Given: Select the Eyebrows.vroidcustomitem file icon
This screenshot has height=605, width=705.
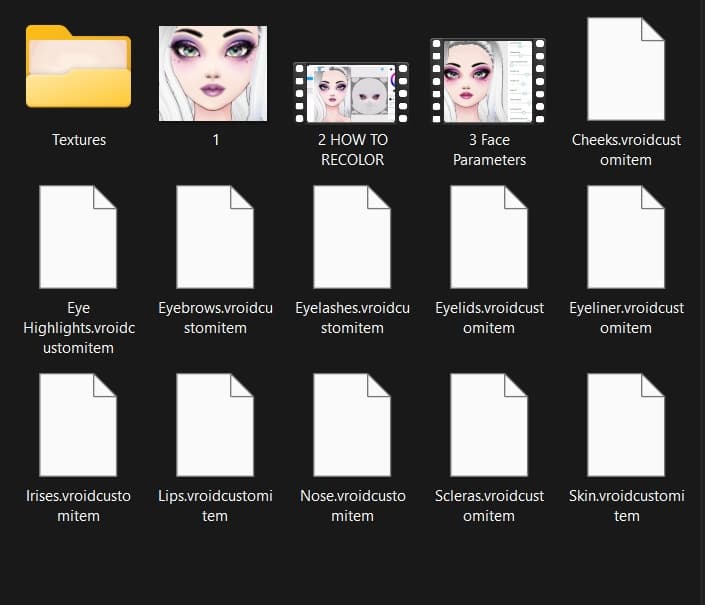Looking at the screenshot, I should click(215, 237).
